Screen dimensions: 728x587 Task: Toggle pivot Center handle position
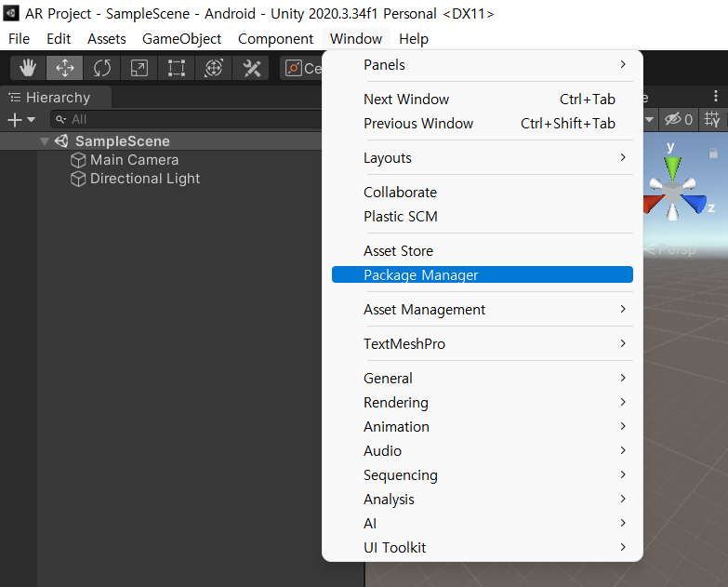coord(301,68)
